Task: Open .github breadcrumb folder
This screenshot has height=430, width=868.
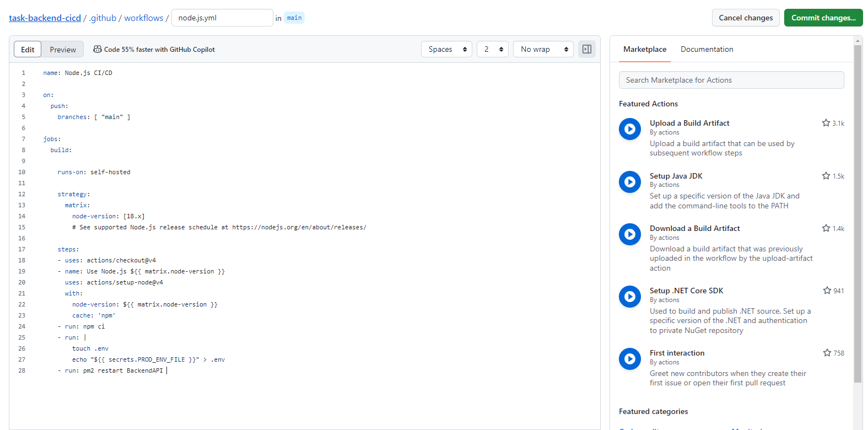Action: tap(103, 18)
